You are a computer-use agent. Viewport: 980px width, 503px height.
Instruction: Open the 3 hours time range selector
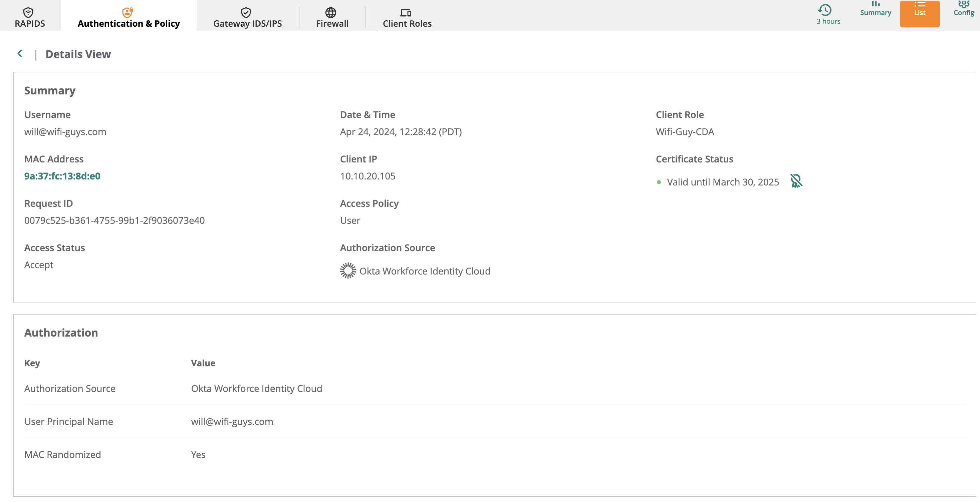point(828,14)
